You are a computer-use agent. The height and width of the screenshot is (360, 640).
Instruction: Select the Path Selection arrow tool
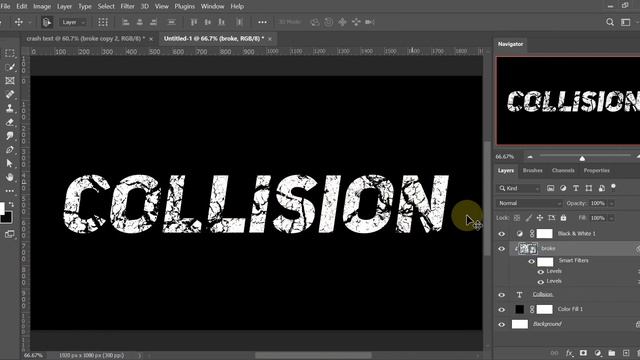point(10,163)
